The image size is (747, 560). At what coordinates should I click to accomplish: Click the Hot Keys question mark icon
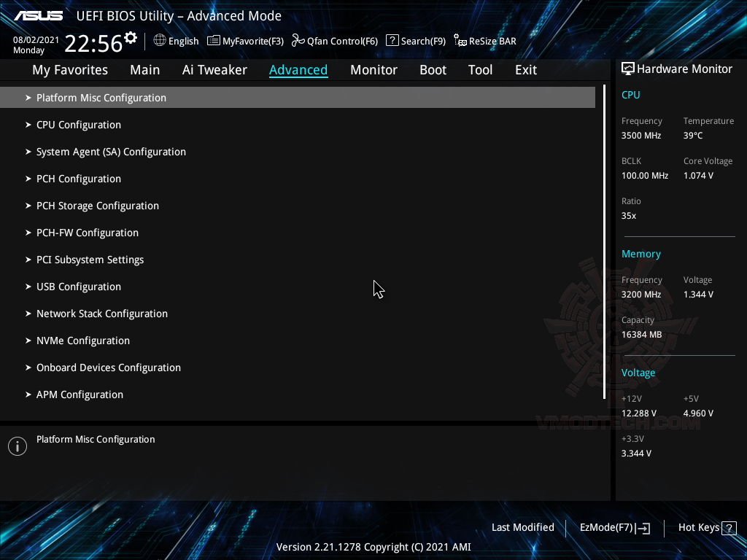(729, 528)
